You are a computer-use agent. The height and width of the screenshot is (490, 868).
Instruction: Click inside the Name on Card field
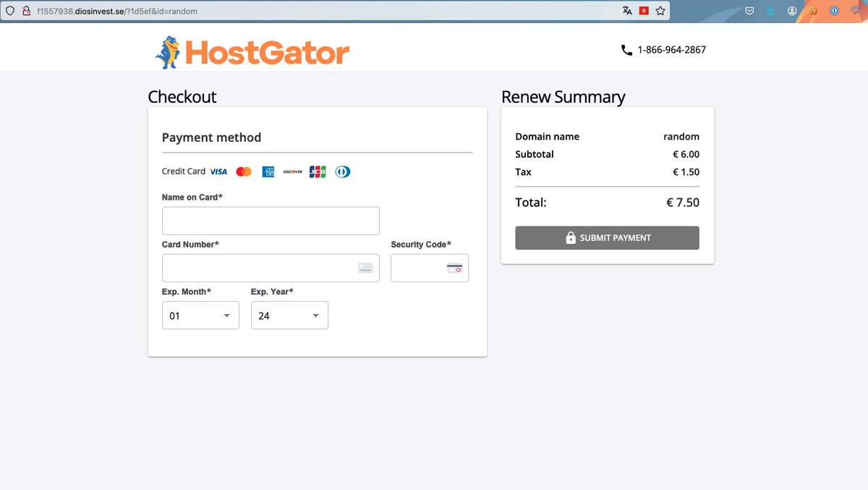click(270, 220)
